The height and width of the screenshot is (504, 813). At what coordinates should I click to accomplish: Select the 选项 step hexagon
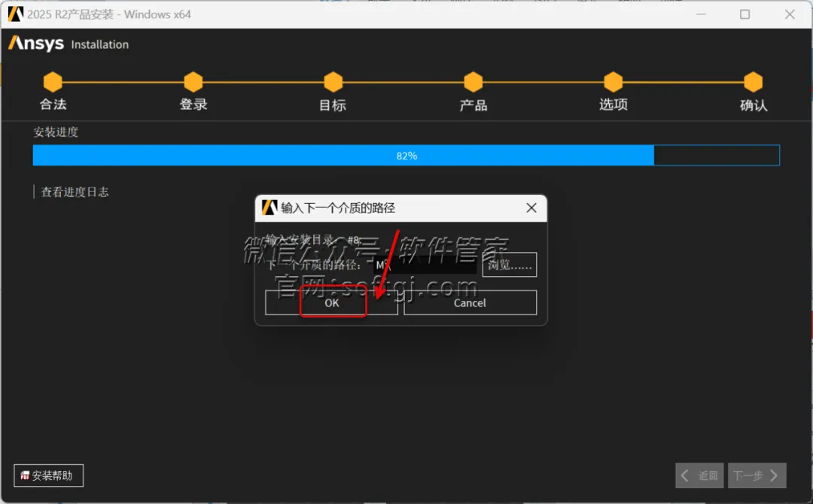pyautogui.click(x=614, y=82)
